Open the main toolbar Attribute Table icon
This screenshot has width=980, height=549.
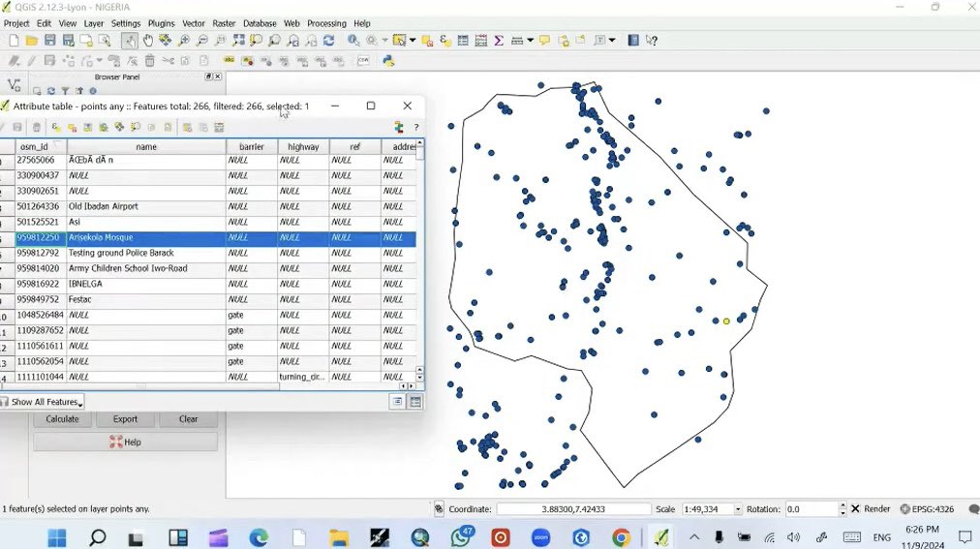463,41
